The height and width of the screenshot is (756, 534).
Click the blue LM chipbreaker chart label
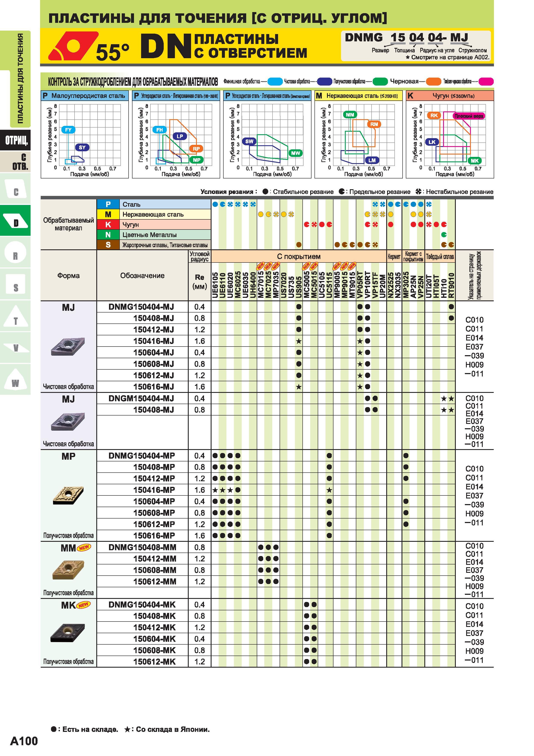click(372, 160)
